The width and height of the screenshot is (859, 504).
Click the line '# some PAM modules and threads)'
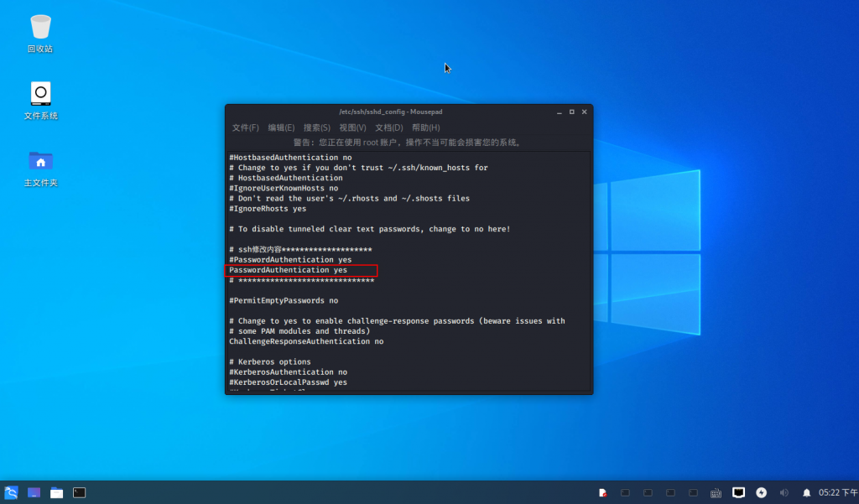click(299, 331)
